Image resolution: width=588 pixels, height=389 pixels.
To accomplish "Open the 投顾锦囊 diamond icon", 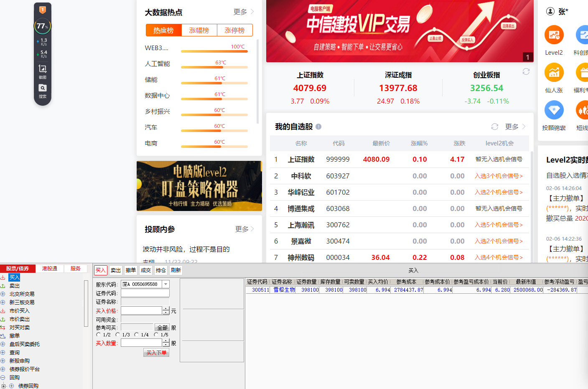I will click(554, 110).
